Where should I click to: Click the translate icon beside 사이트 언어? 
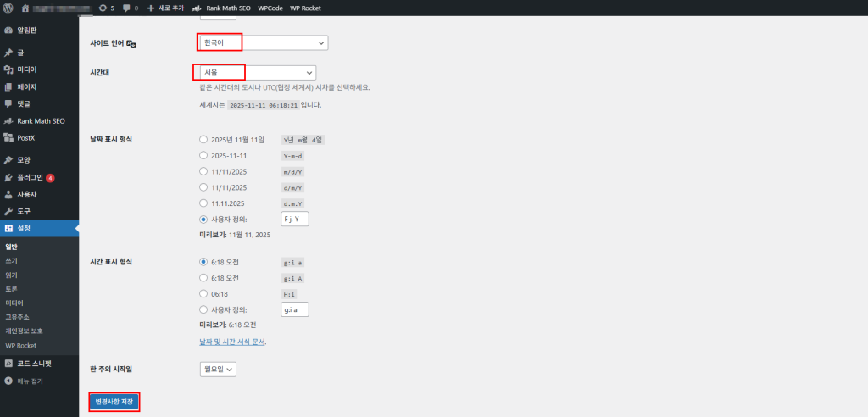[131, 43]
